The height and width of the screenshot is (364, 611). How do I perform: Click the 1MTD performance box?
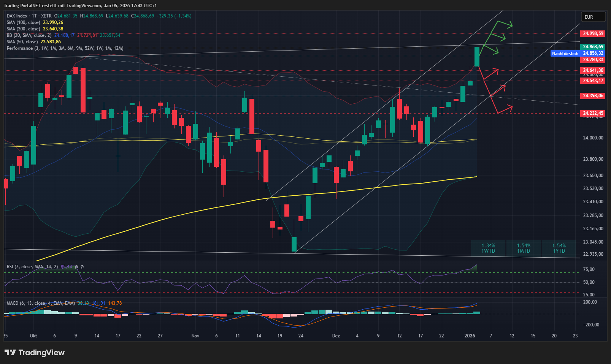[524, 248]
